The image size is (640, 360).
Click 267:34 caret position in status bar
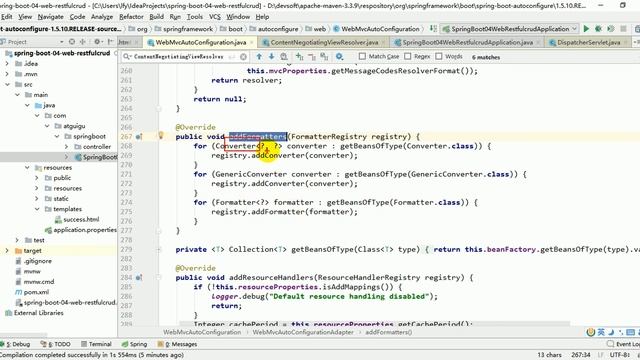coord(581,355)
